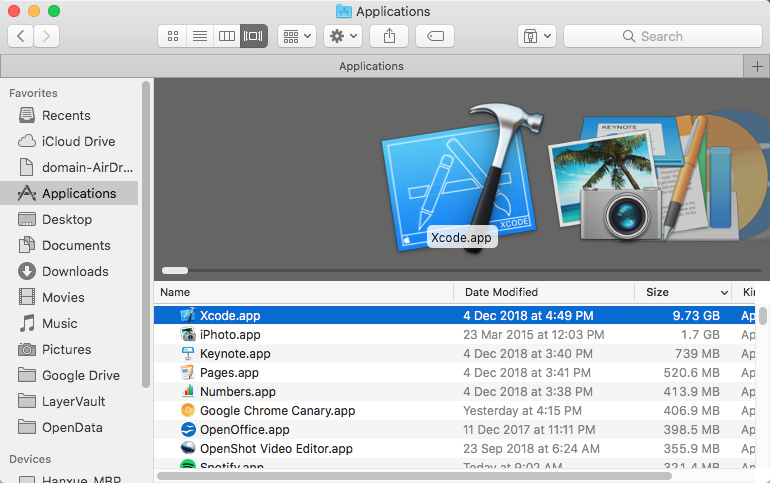Switch to icon view

[x=173, y=36]
